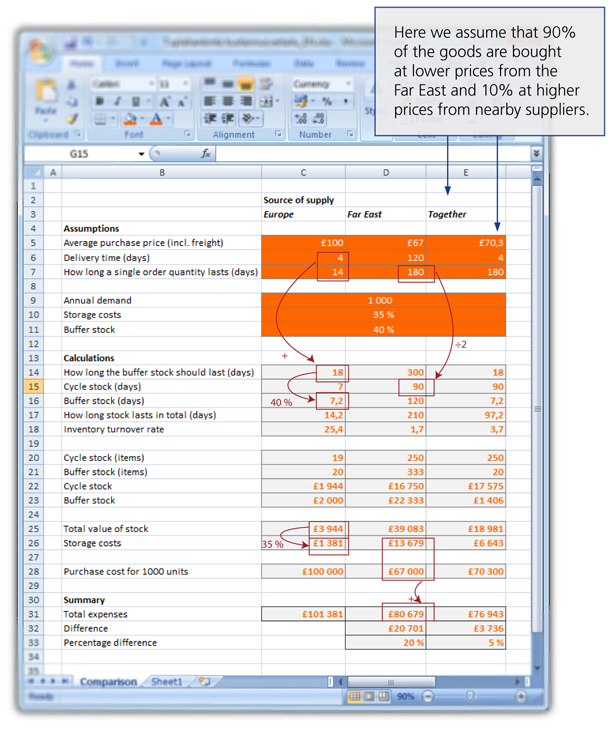Click the Decrease Decimal icon

point(318,119)
